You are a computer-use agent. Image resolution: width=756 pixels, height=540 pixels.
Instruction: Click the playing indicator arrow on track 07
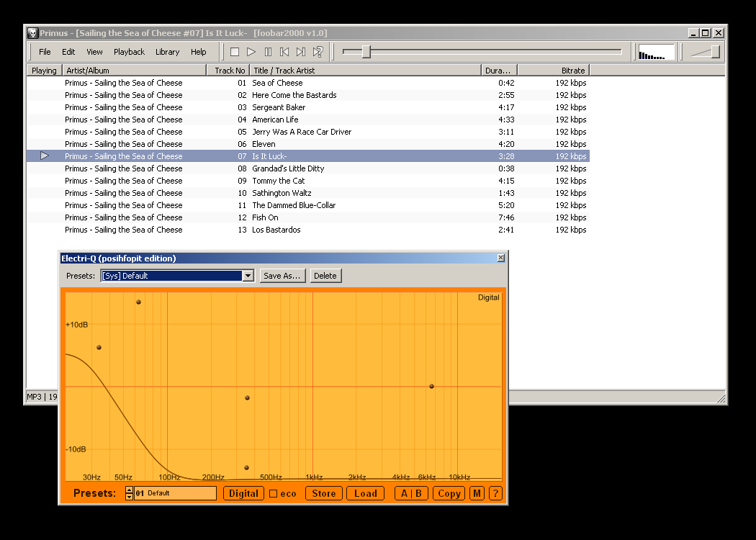(x=45, y=156)
